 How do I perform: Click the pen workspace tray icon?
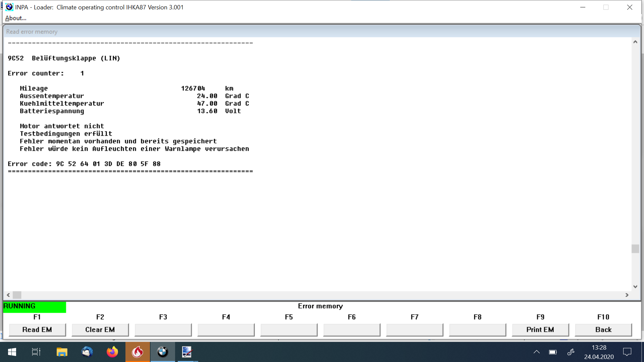pyautogui.click(x=571, y=352)
